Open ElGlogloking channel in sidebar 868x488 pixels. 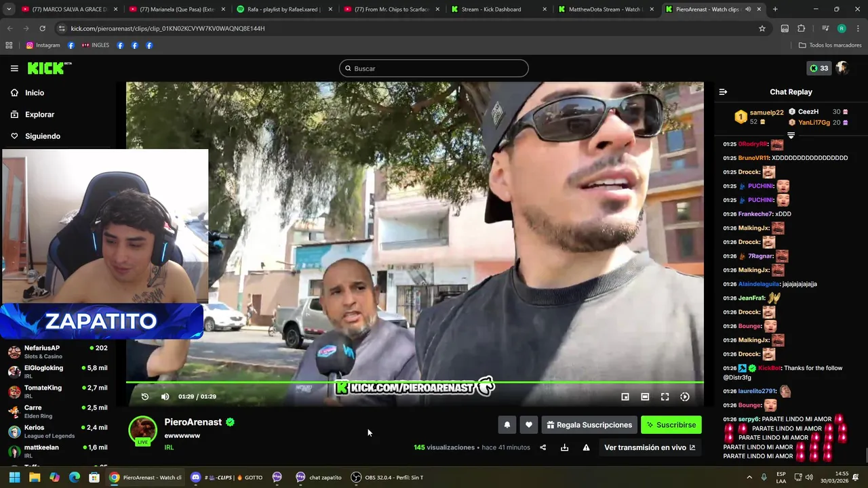pos(58,371)
